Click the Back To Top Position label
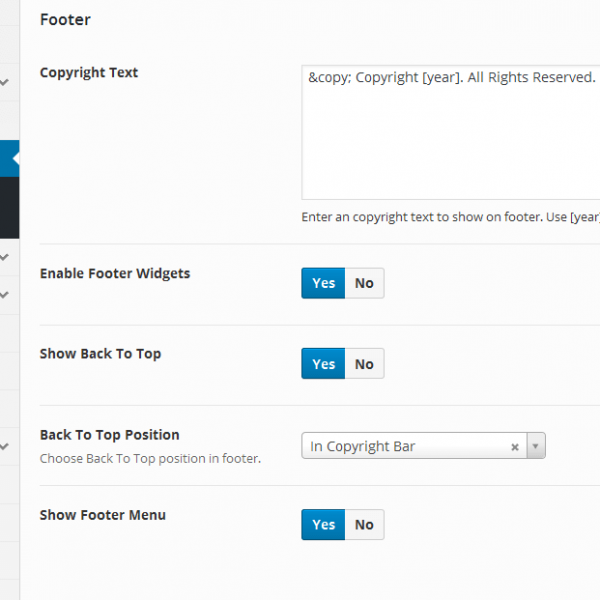This screenshot has width=600, height=600. (110, 435)
